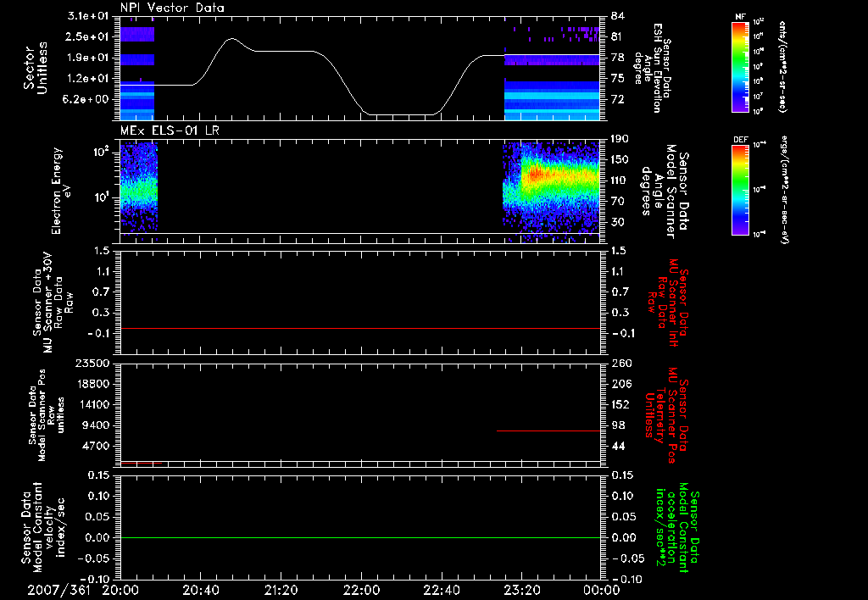
Task: Click the 81 degree elevation tick
Action: pyautogui.click(x=618, y=36)
